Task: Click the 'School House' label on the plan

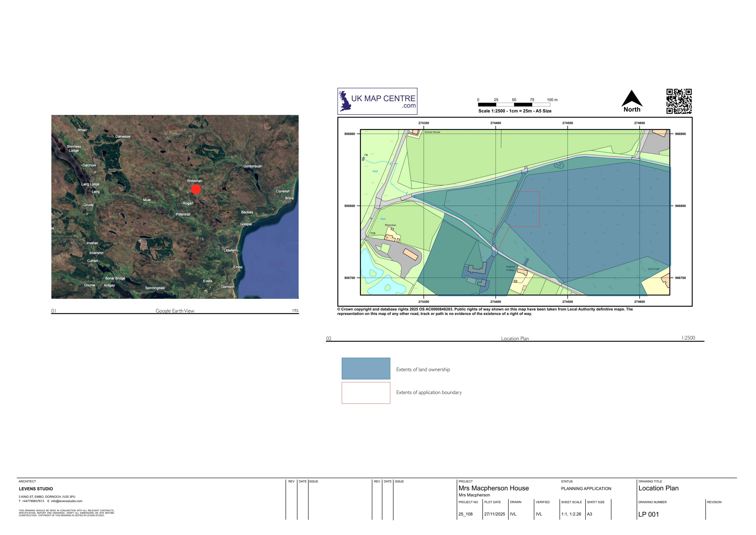Action: coord(432,132)
